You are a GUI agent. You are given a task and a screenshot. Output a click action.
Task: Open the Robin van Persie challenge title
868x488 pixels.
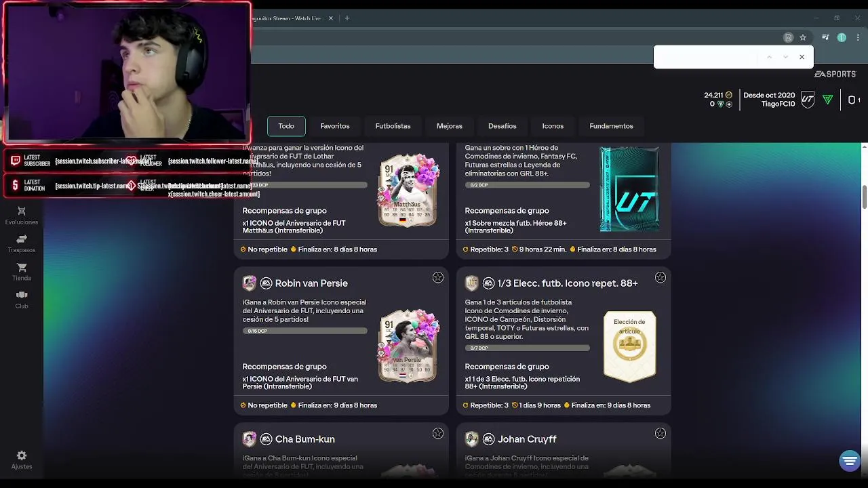pyautogui.click(x=311, y=283)
